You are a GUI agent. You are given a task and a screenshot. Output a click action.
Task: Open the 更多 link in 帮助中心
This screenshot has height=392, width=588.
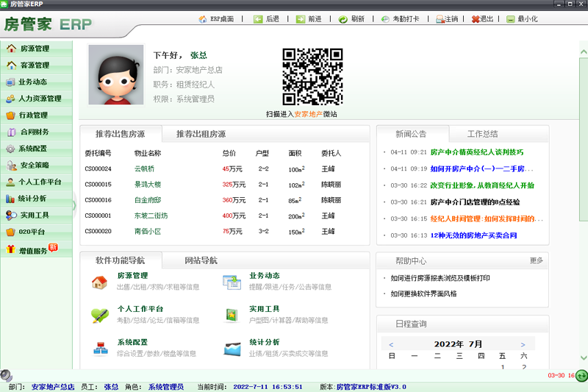click(x=536, y=260)
